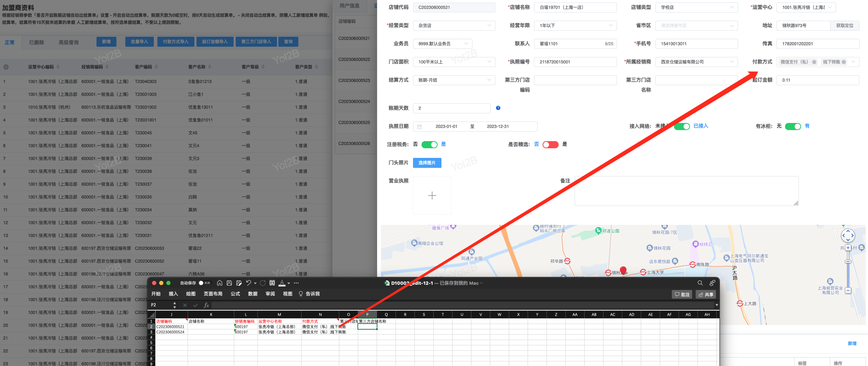This screenshot has width=868, height=366.
Task: Click Excel save-as edit icon
Action: click(239, 283)
